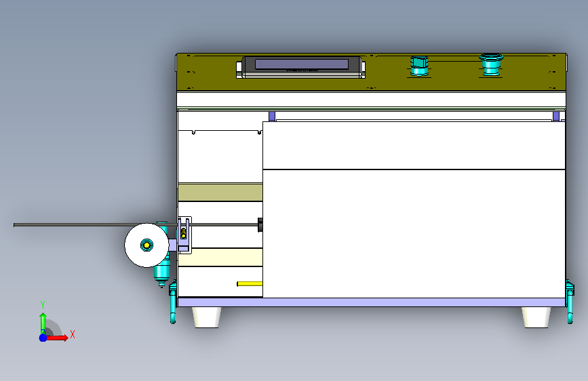Click the blue origin ball of the triad

click(43, 338)
